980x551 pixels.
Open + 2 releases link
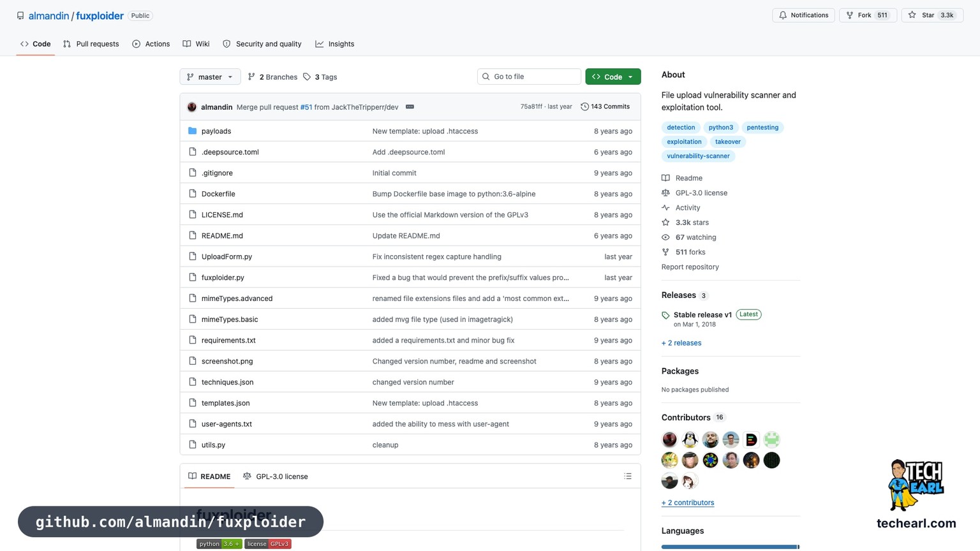[x=681, y=343]
